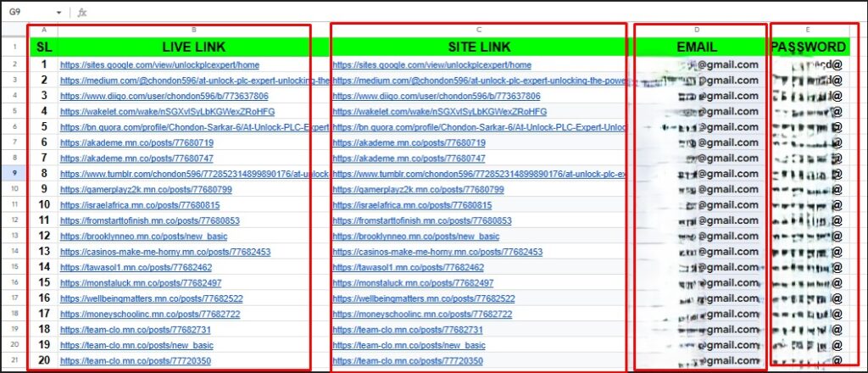The width and height of the screenshot is (868, 373).
Task: Open moneyschoolinc link in SITE LINK column
Action: (x=422, y=314)
